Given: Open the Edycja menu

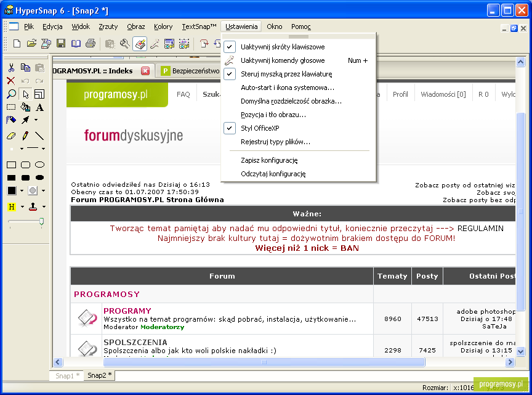Looking at the screenshot, I should [52, 26].
